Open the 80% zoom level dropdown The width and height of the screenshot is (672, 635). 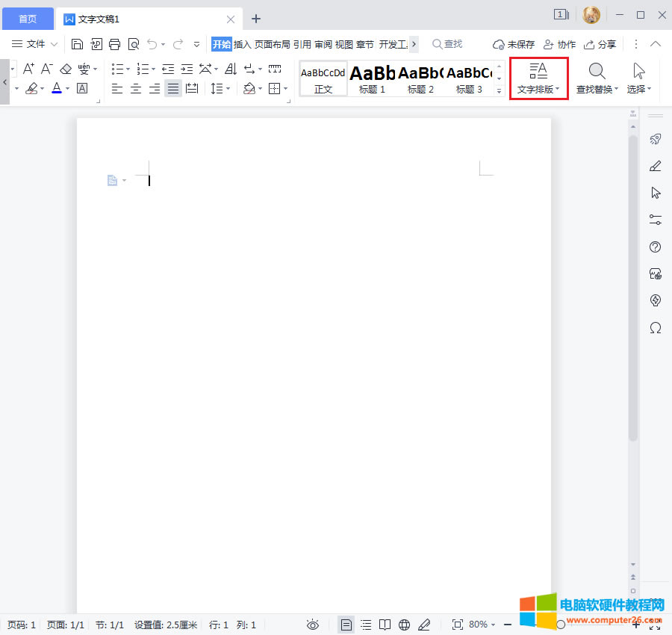(482, 625)
